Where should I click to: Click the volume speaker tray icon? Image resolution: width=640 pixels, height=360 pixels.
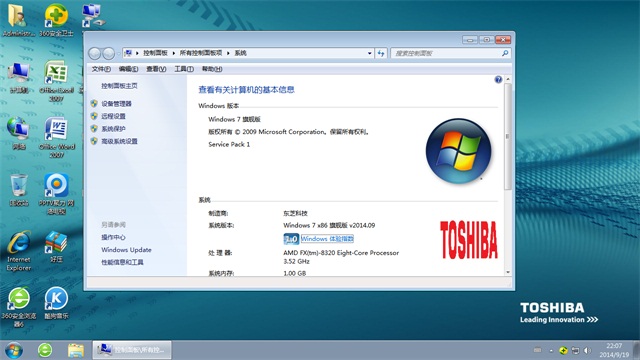coord(587,350)
